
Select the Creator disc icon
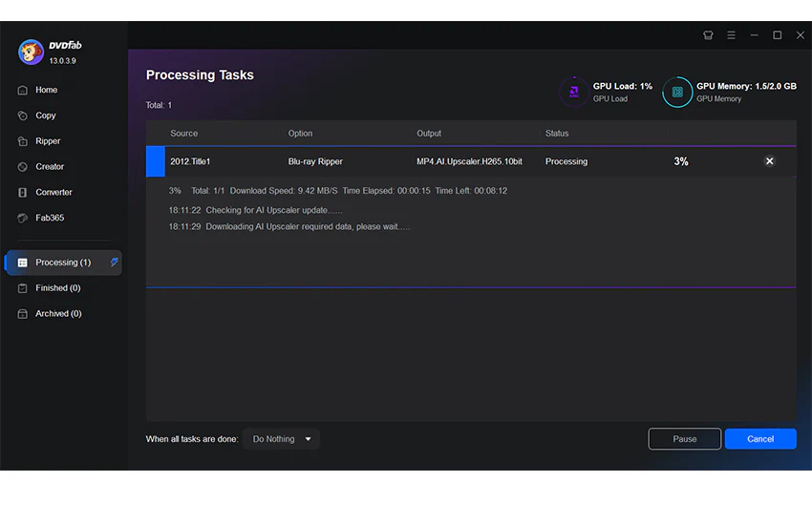(22, 166)
